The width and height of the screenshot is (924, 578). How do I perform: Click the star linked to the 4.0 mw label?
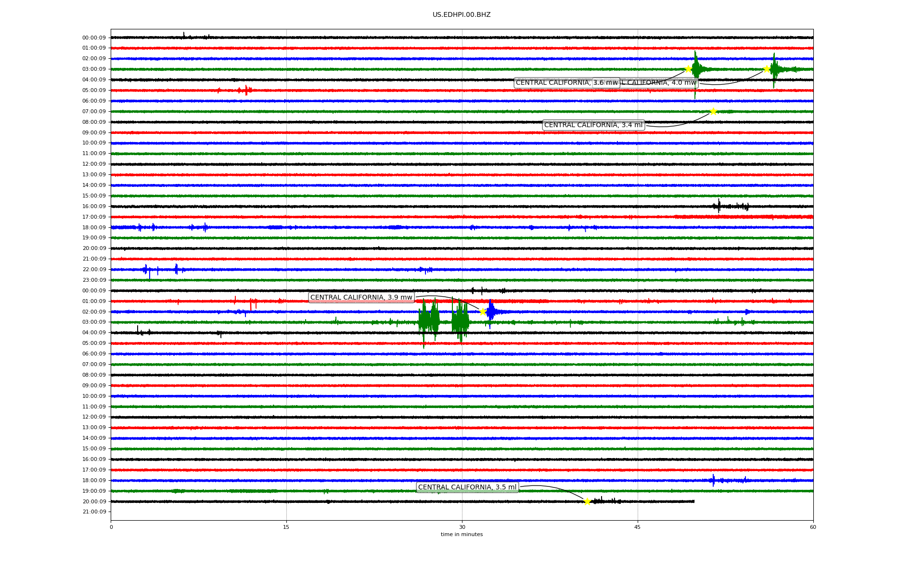click(x=767, y=69)
